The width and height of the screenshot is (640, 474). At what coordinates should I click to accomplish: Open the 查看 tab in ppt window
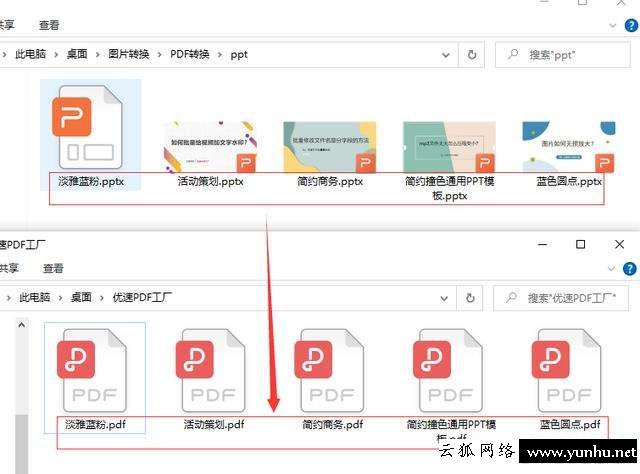(49, 25)
